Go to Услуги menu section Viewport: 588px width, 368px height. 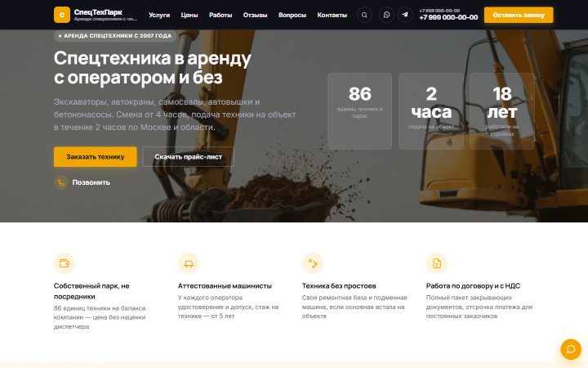pyautogui.click(x=159, y=15)
